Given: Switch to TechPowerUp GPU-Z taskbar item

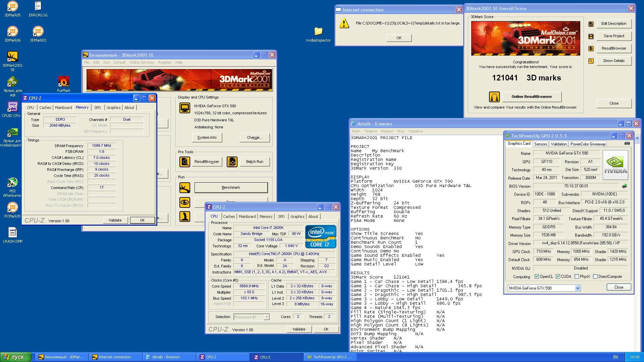Looking at the screenshot, I should [x=330, y=357].
